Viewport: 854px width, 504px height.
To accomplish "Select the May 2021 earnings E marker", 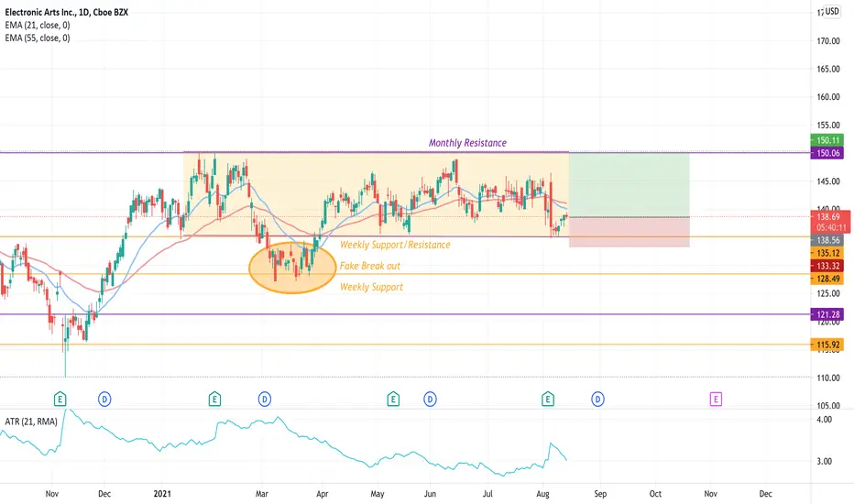I will [393, 400].
